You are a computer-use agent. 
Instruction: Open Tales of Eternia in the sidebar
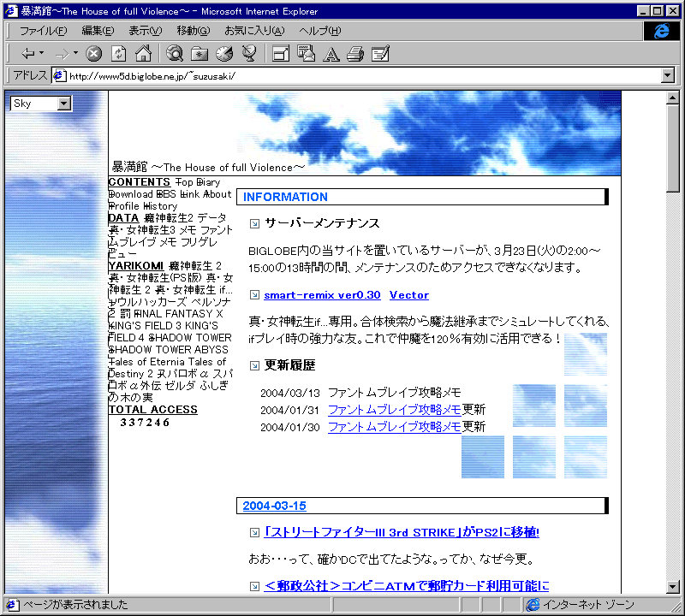pyautogui.click(x=146, y=362)
